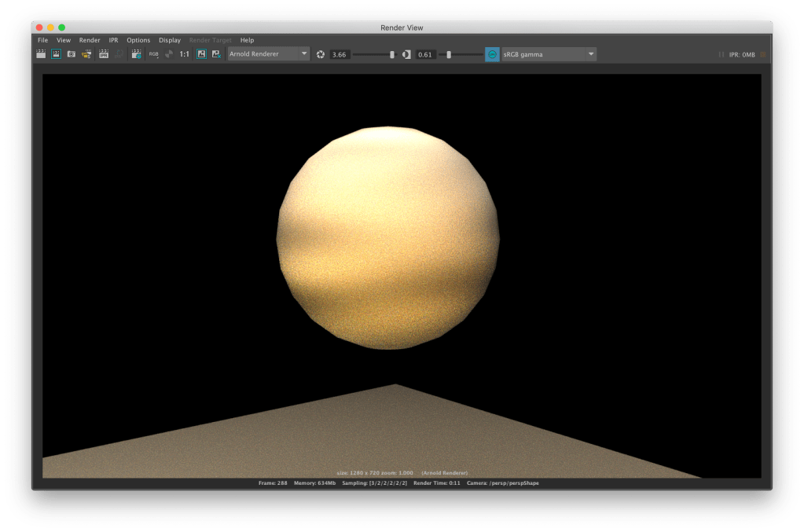Open the Options menu
Screen dimensions: 804x532
tap(138, 40)
